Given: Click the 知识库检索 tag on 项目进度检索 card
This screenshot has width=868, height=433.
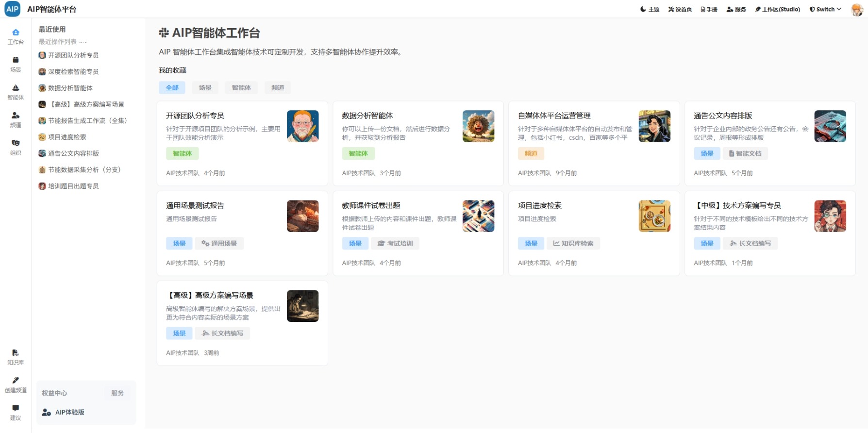Looking at the screenshot, I should 573,244.
